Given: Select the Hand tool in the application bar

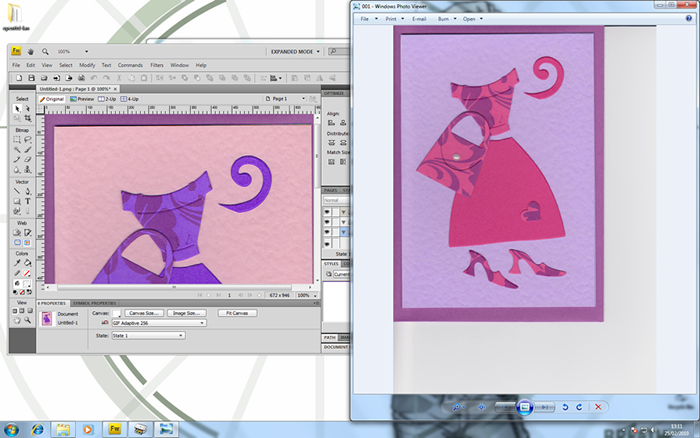Looking at the screenshot, I should pyautogui.click(x=32, y=51).
